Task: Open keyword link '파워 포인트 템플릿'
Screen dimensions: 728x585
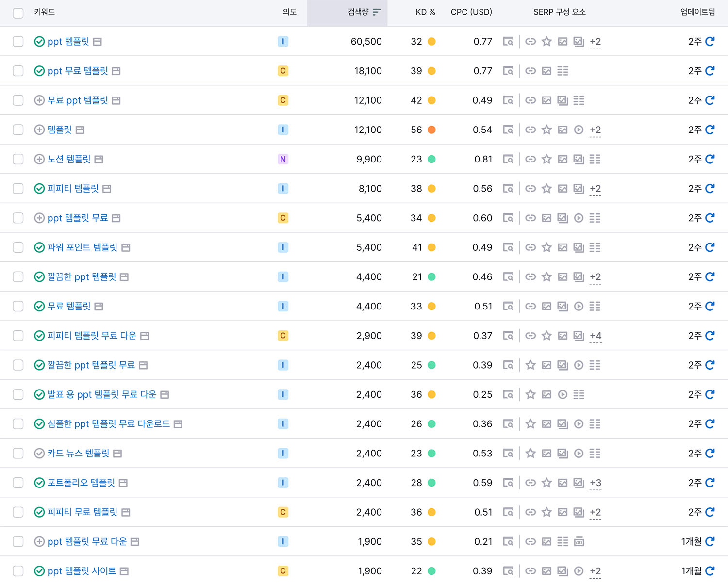Action: click(83, 247)
